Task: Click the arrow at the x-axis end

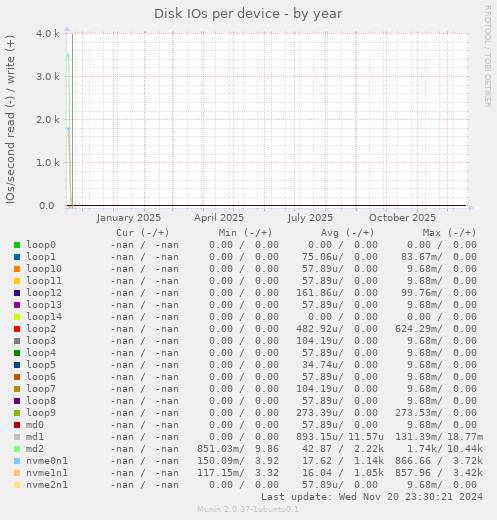Action: click(471, 208)
